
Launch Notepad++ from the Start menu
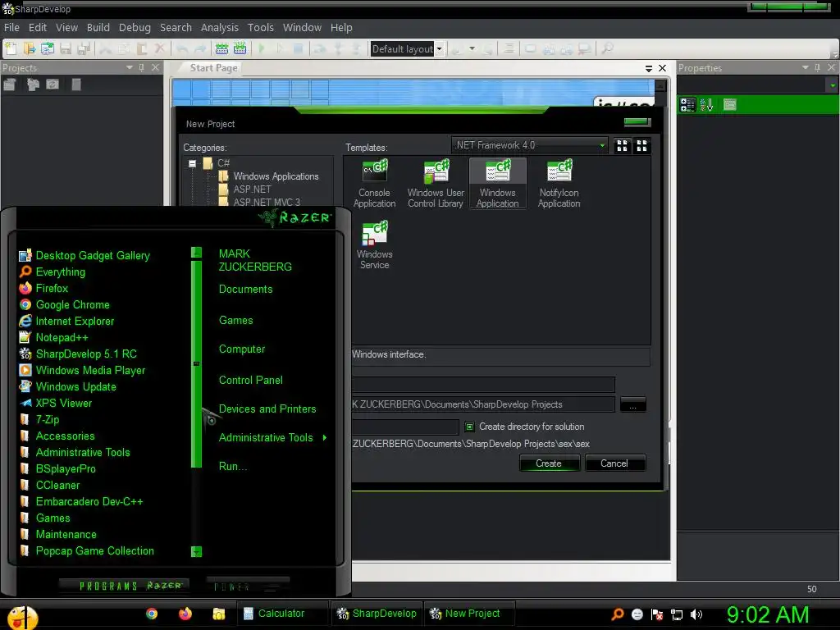click(x=62, y=337)
